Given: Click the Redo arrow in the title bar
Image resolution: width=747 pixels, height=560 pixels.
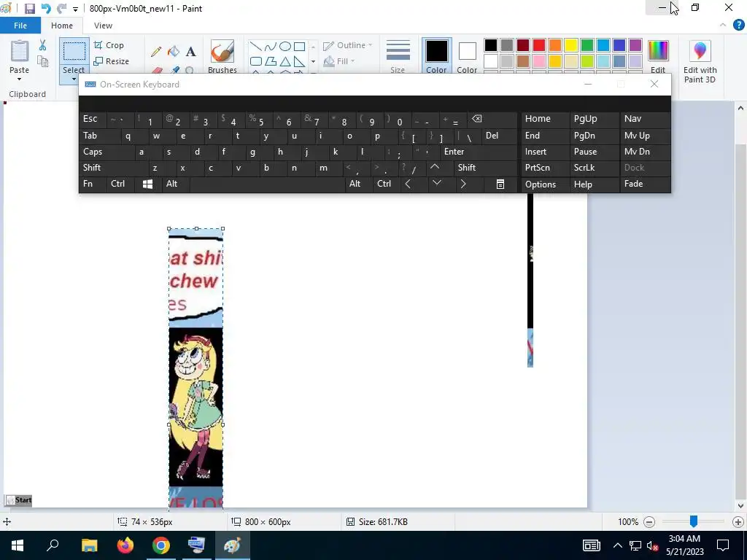Looking at the screenshot, I should [x=61, y=9].
